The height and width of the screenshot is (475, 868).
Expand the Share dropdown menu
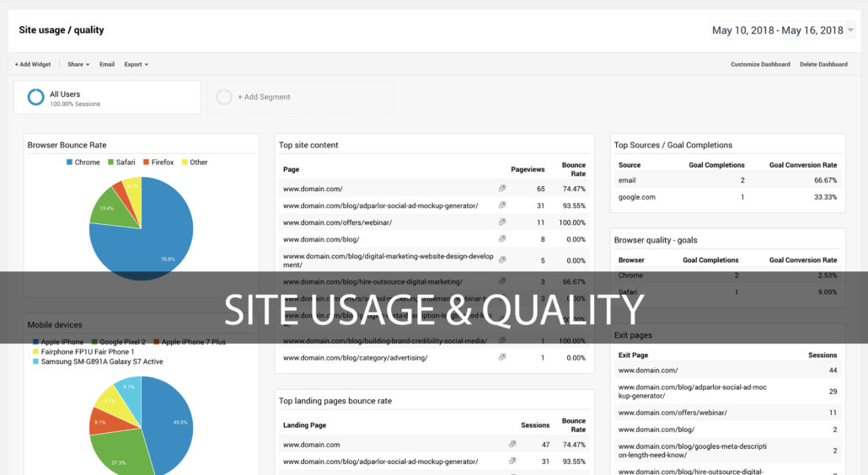[x=78, y=64]
